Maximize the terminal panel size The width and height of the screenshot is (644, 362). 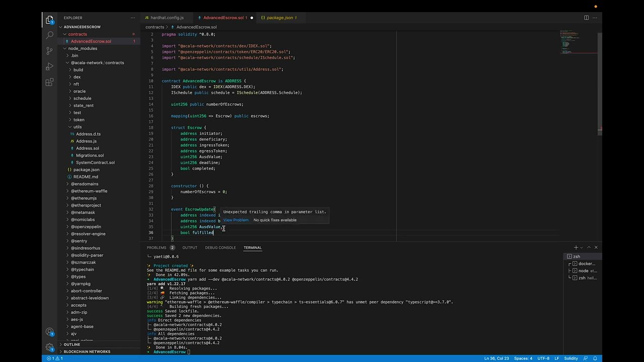(589, 247)
